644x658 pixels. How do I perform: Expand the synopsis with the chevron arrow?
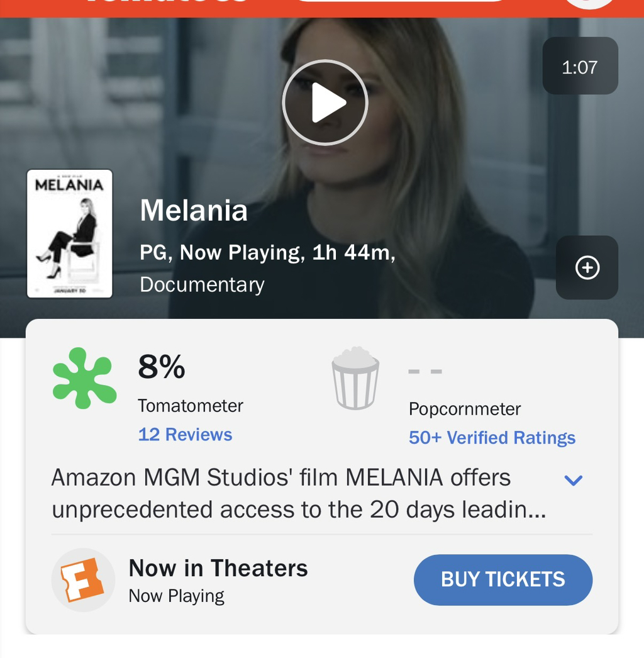tap(574, 481)
